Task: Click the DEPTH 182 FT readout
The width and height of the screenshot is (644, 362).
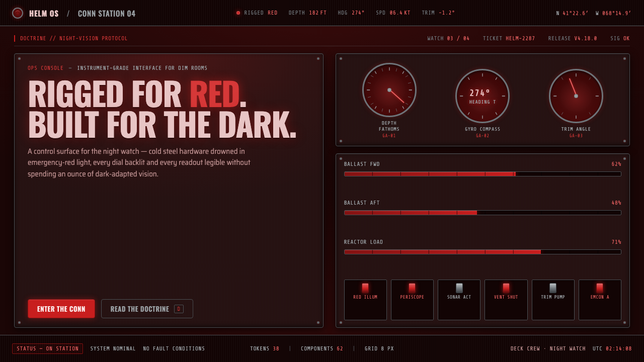Action: coord(307,13)
